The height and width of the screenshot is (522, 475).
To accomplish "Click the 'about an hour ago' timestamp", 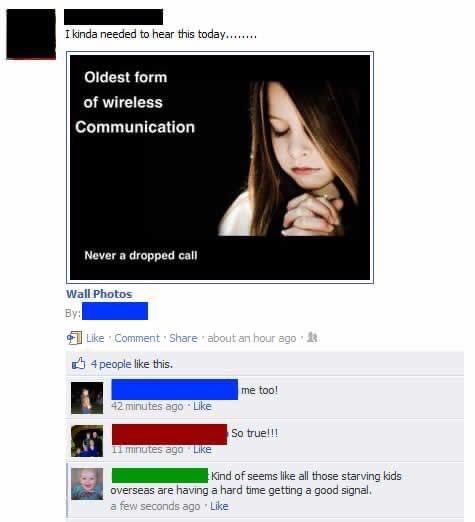I will point(252,338).
